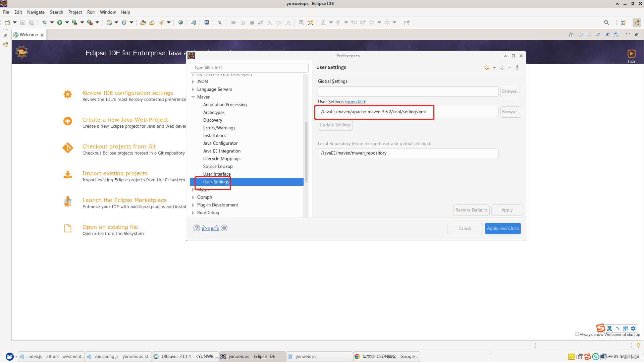Select Errors/Warnings preference page

pyautogui.click(x=219, y=128)
